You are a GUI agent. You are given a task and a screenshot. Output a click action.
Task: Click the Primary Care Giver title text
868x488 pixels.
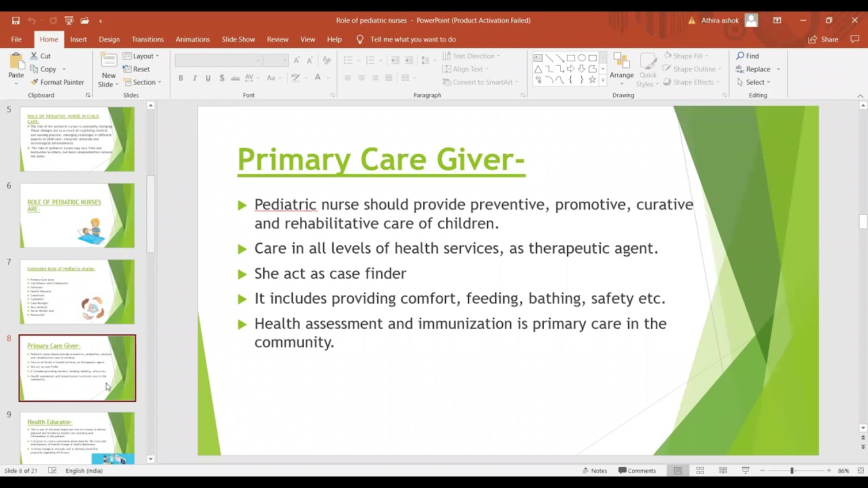click(x=381, y=160)
